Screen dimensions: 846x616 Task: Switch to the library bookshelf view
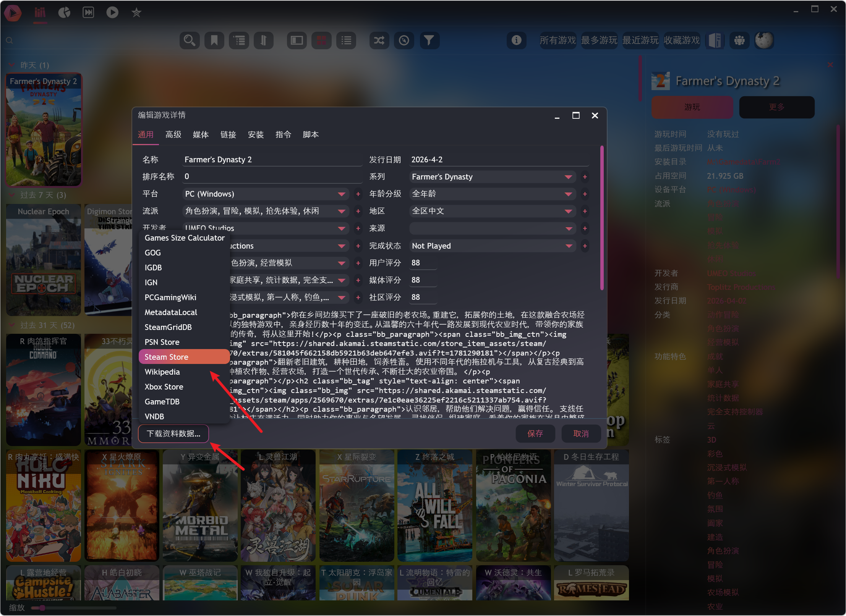[40, 13]
